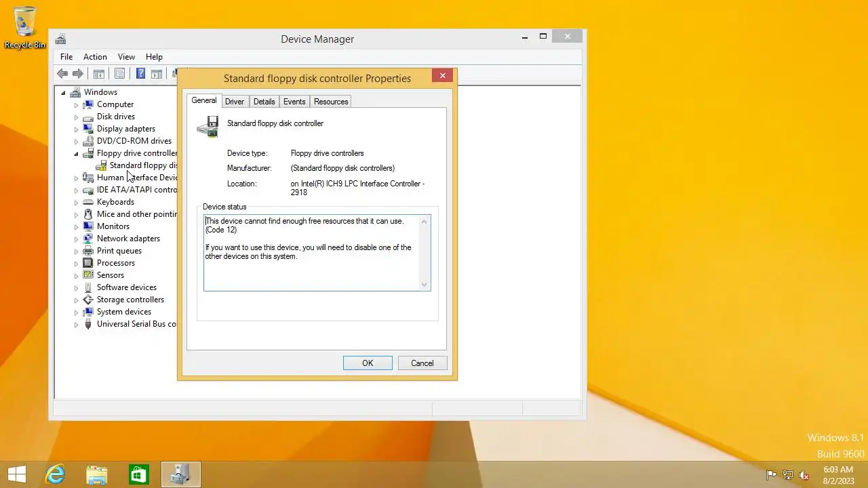Open the Properties toolbar icon

(x=120, y=74)
